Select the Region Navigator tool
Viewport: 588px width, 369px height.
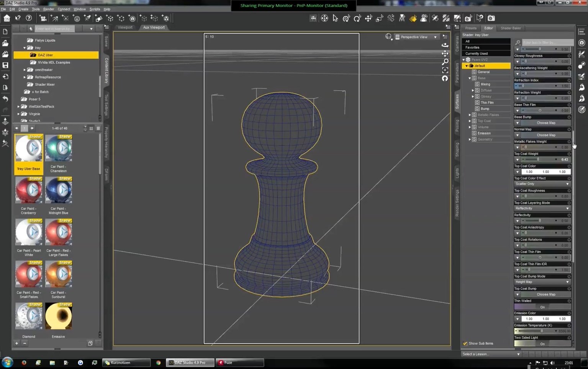pos(424,18)
